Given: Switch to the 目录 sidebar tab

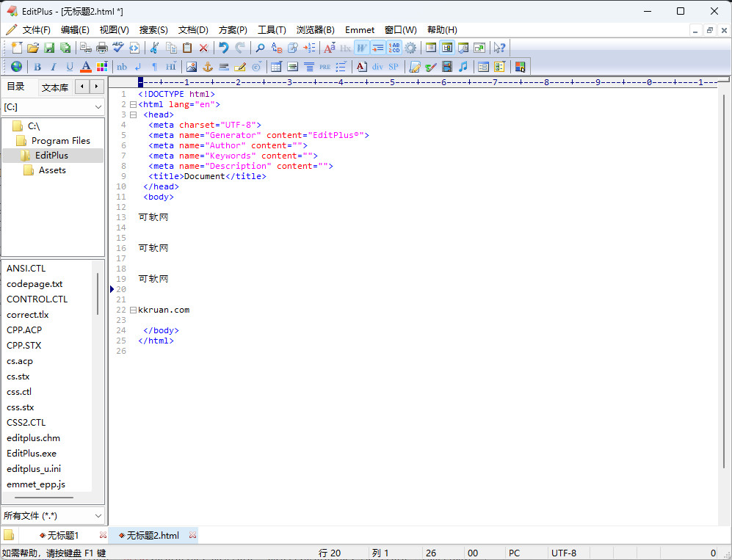Looking at the screenshot, I should (x=16, y=87).
